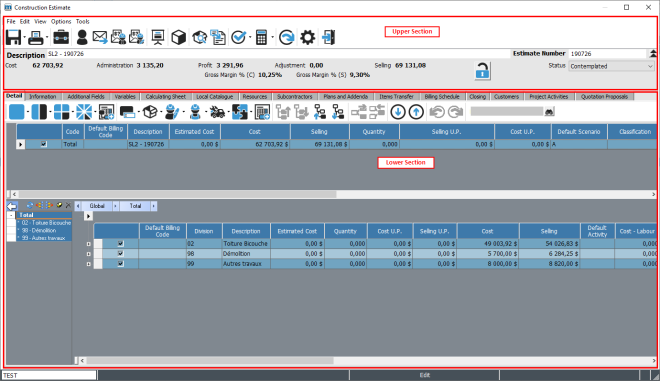
Task: Click the exit door icon
Action: pos(328,37)
